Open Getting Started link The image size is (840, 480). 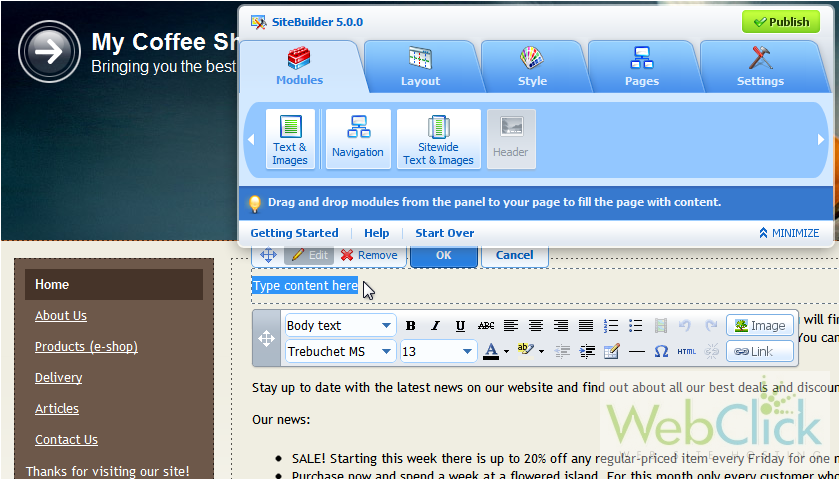294,233
